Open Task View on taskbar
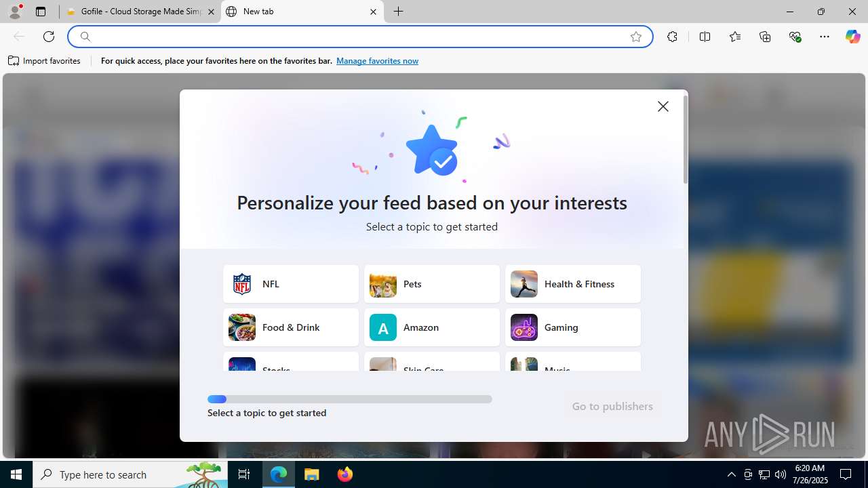This screenshot has height=488, width=868. point(244,474)
